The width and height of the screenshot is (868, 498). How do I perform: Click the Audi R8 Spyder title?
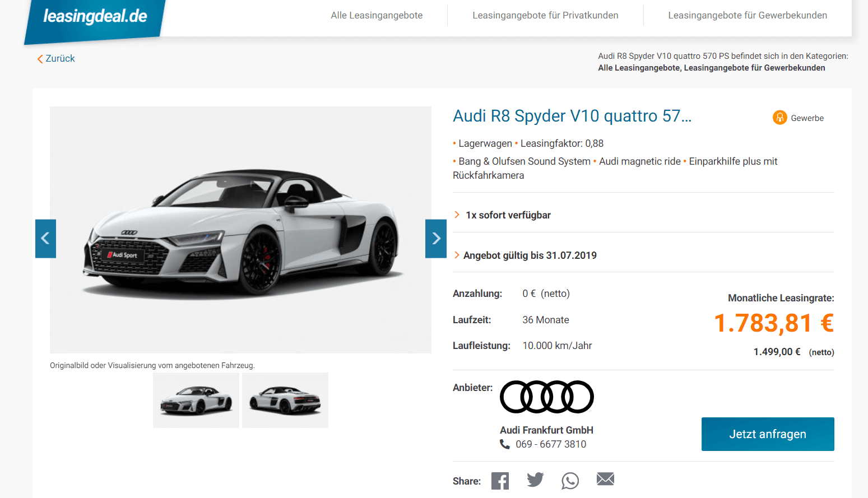pos(572,116)
